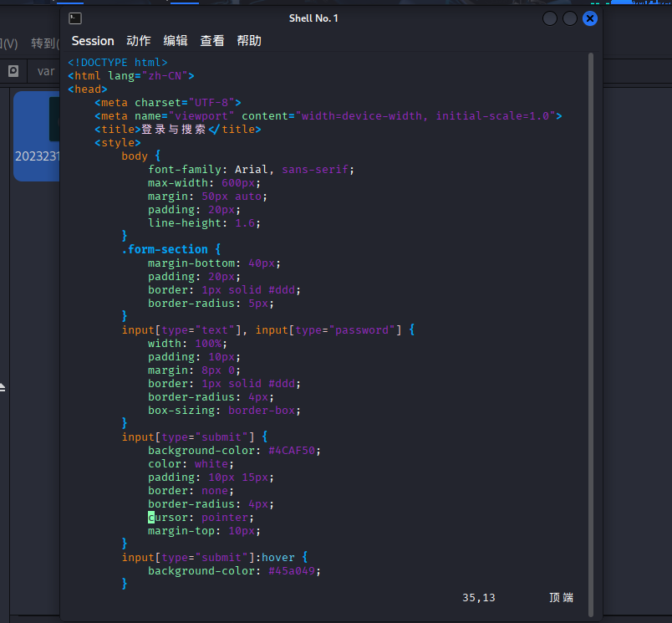Screen dimensions: 672x623
Task: Click the disk icon beside the var path
Action: coord(13,71)
